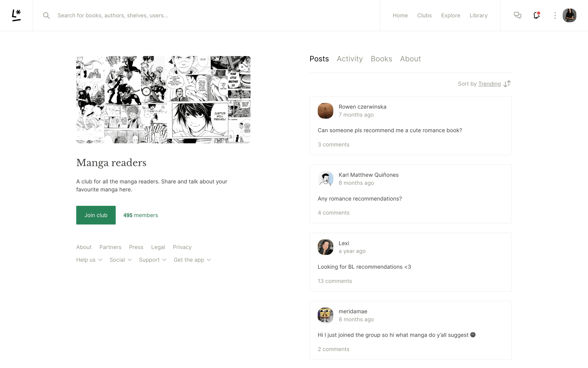Open Clubs in navigation
Image resolution: width=588 pixels, height=368 pixels.
pyautogui.click(x=424, y=15)
